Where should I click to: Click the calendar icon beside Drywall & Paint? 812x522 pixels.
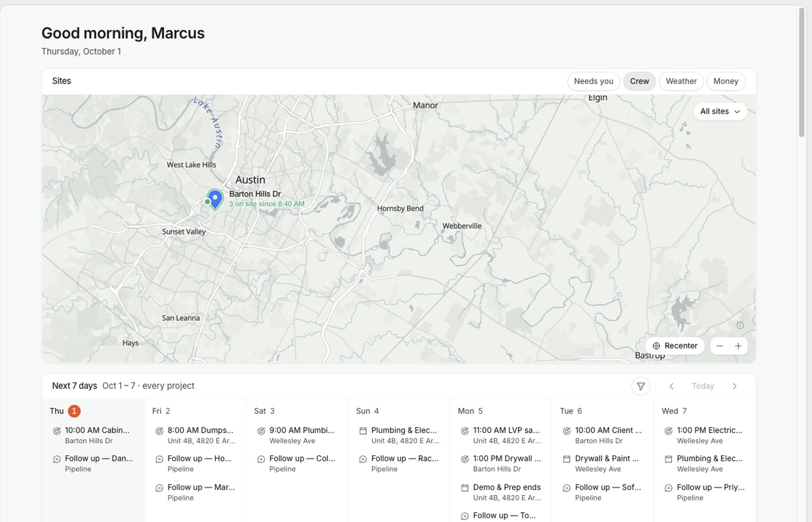click(567, 459)
